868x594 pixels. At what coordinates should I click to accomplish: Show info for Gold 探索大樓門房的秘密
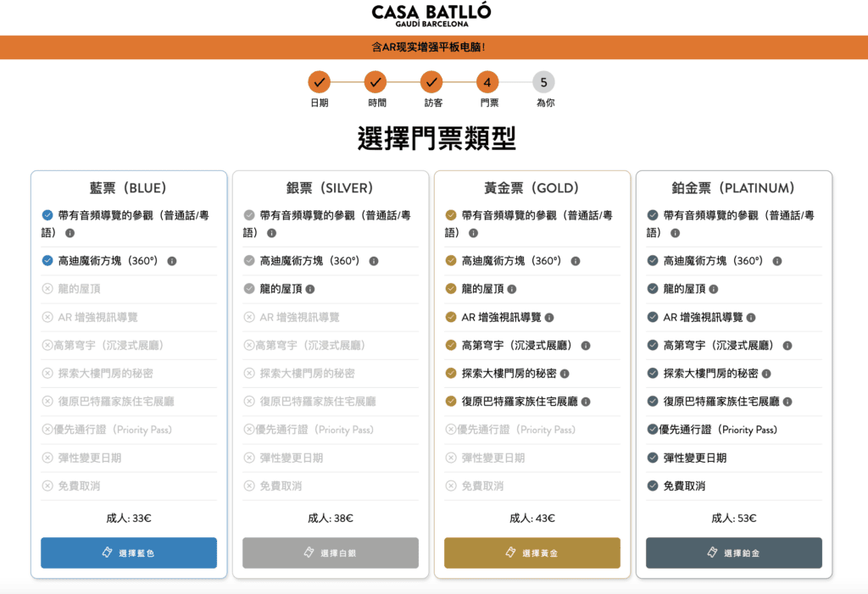tap(565, 374)
